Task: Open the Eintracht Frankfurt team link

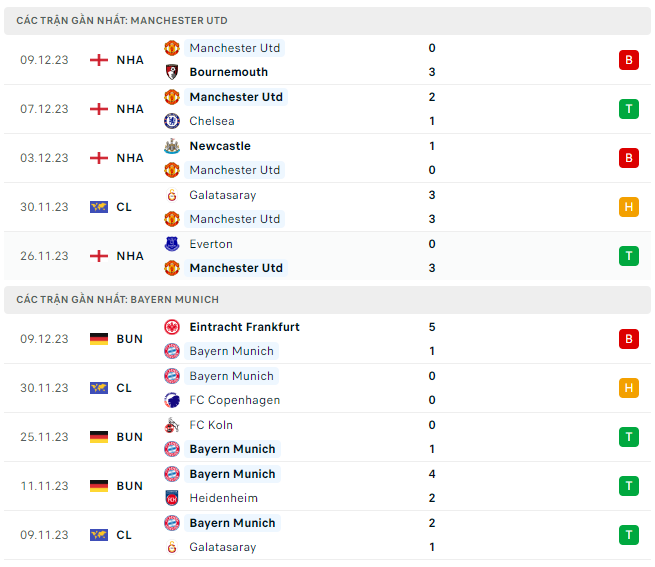Action: [244, 327]
